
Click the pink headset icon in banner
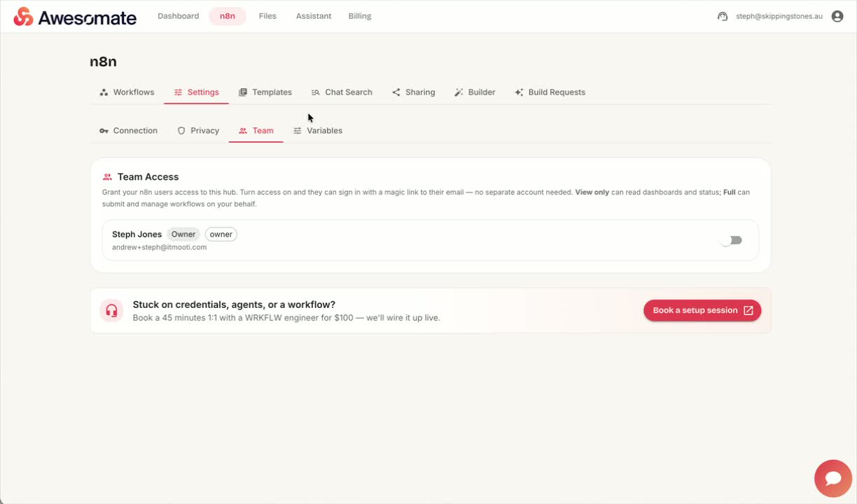pyautogui.click(x=111, y=310)
